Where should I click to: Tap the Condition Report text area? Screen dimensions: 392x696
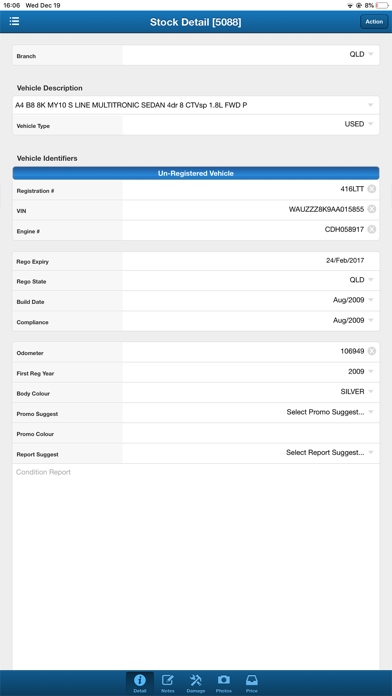(196, 567)
